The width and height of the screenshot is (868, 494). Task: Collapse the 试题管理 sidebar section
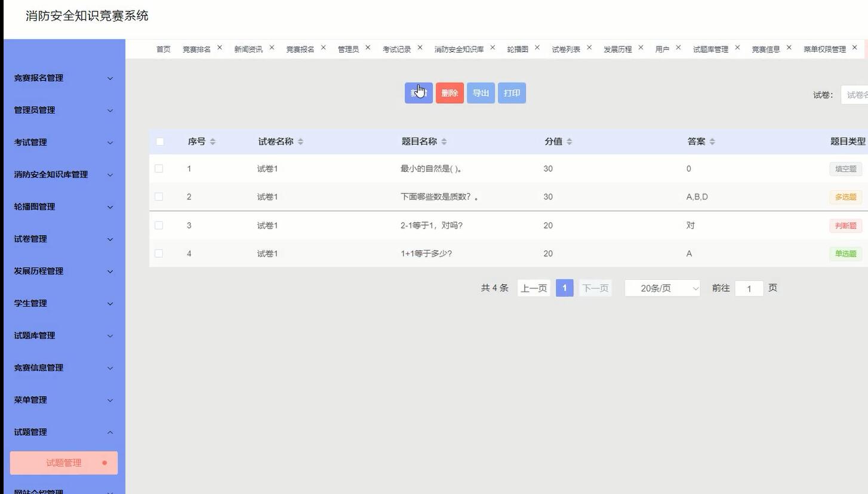point(63,431)
